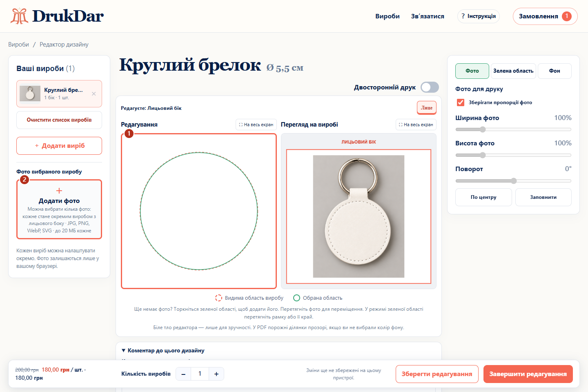Viewport: 588px width, 392px height.
Task: Toggle the Двосторонній друк switch
Action: click(430, 87)
